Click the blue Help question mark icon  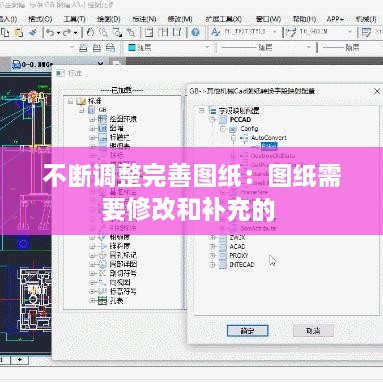pos(196,32)
